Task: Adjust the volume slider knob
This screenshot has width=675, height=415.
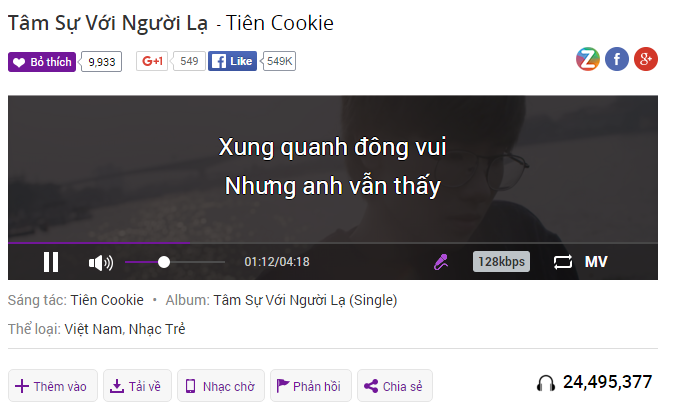Action: (164, 262)
